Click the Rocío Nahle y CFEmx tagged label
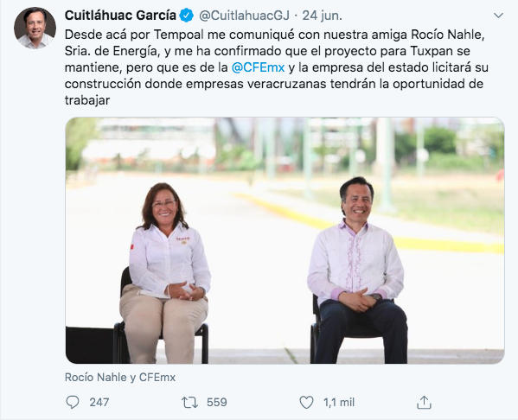Viewport: 518px width, 420px height. pos(120,377)
